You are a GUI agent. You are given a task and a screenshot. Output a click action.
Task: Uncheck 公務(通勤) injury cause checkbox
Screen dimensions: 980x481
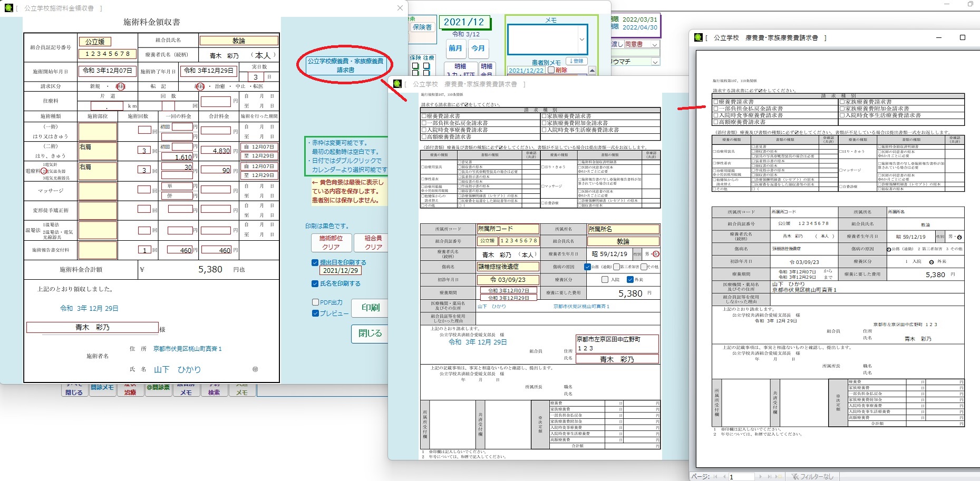[587, 267]
